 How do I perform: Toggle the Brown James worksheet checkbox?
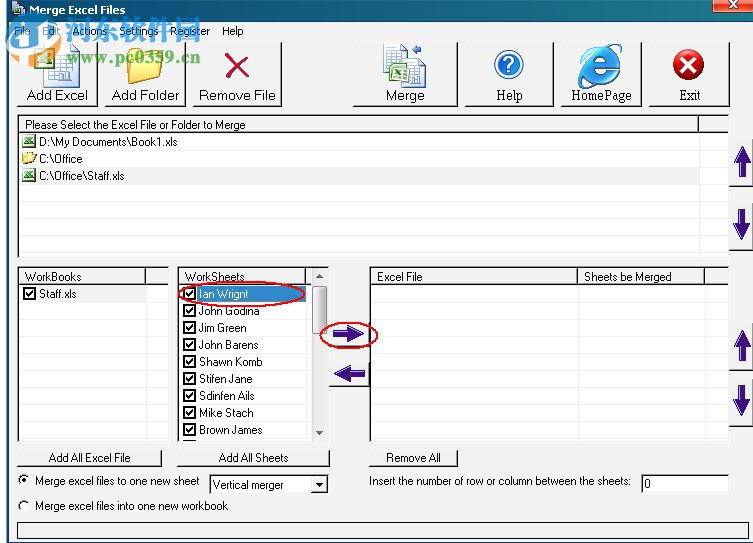[x=190, y=430]
